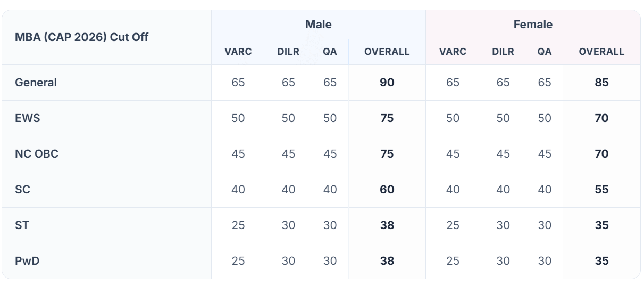Click the MBA (CAP 2026) Cut Off header

(81, 37)
